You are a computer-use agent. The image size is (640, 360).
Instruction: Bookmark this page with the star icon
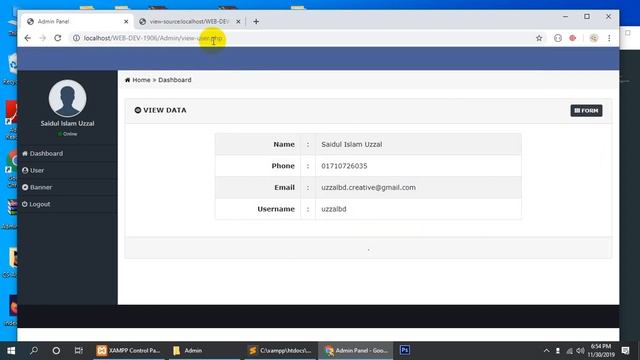[x=539, y=38]
